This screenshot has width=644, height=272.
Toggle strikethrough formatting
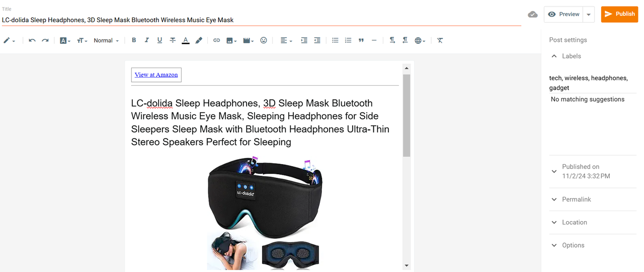click(x=173, y=40)
